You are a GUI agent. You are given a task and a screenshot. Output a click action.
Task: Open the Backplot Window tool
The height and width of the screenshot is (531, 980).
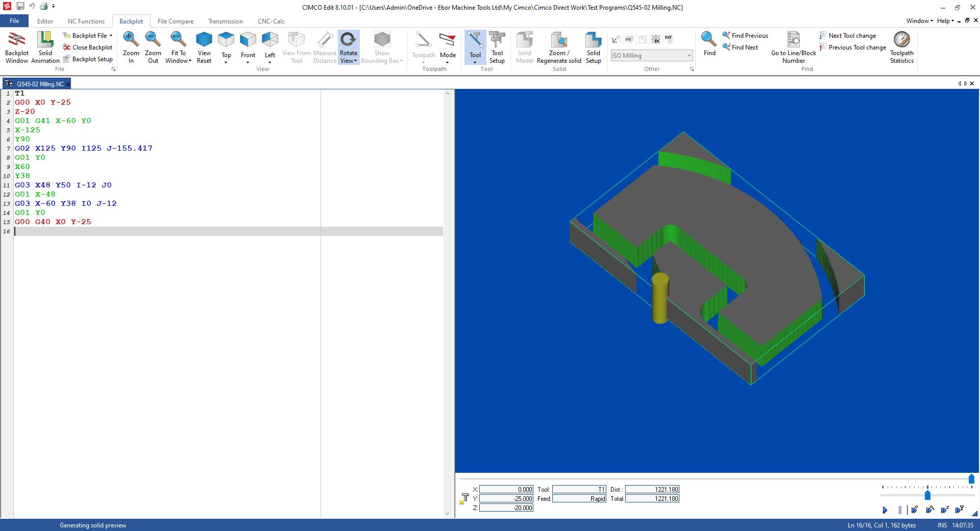[x=17, y=47]
